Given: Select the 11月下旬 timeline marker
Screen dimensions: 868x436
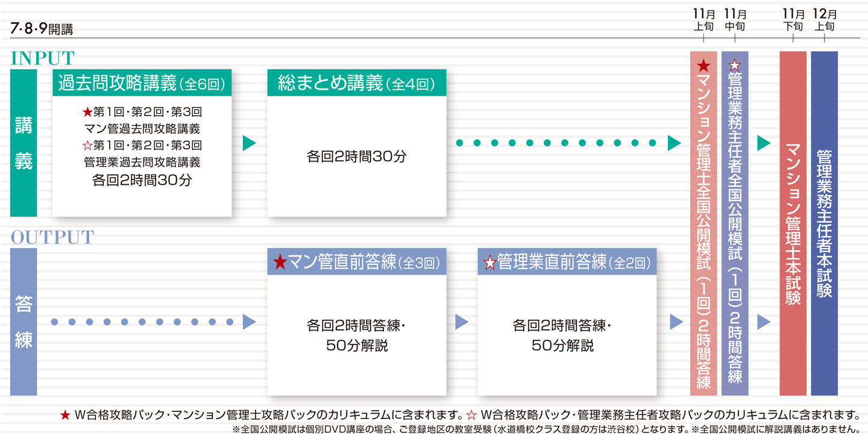Looking at the screenshot, I should point(793,20).
